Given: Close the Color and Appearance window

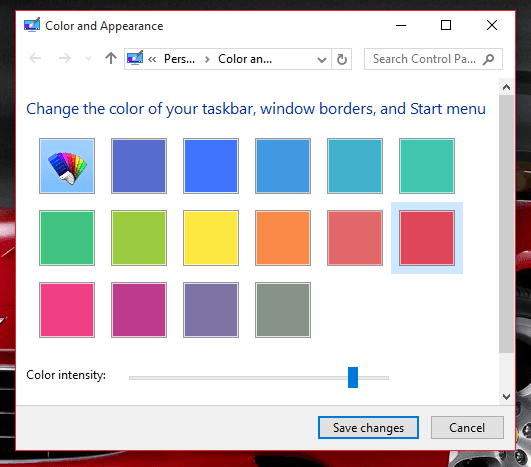Looking at the screenshot, I should click(x=492, y=25).
